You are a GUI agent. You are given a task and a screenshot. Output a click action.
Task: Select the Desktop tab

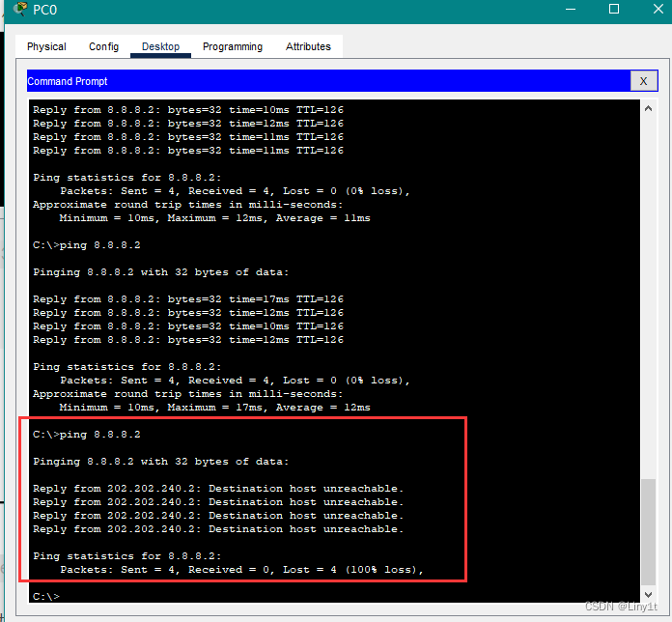point(160,46)
